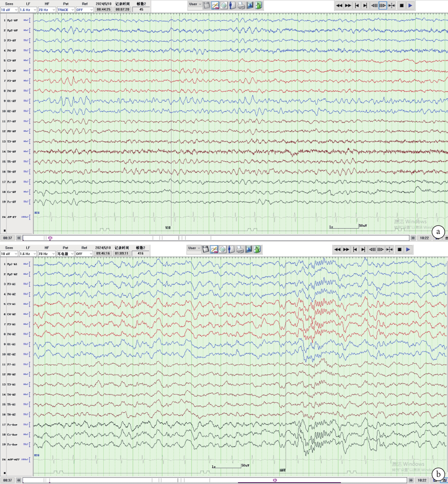Click the 01:09:11 elapsed time field in panel b
This screenshot has height=484, width=448.
click(x=122, y=253)
